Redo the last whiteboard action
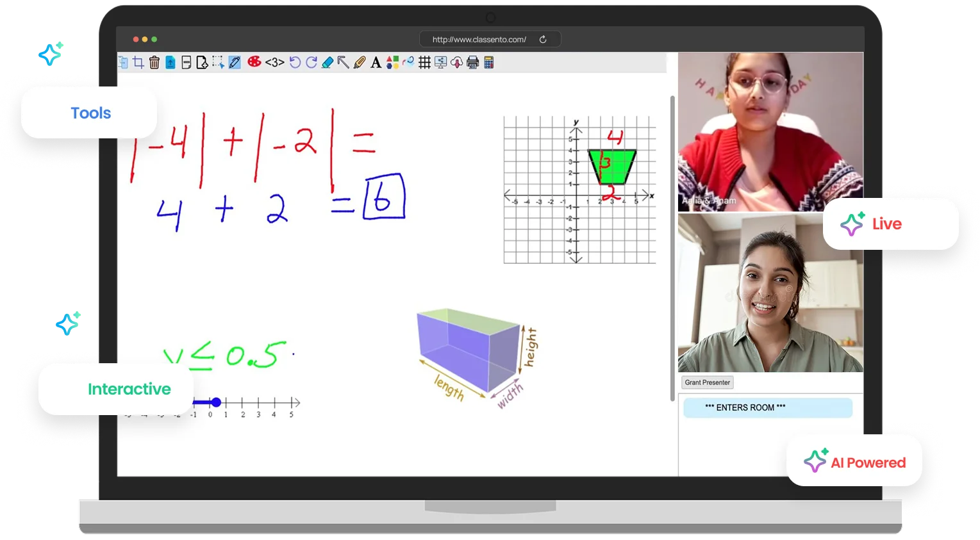This screenshot has height=540, width=980. click(311, 62)
